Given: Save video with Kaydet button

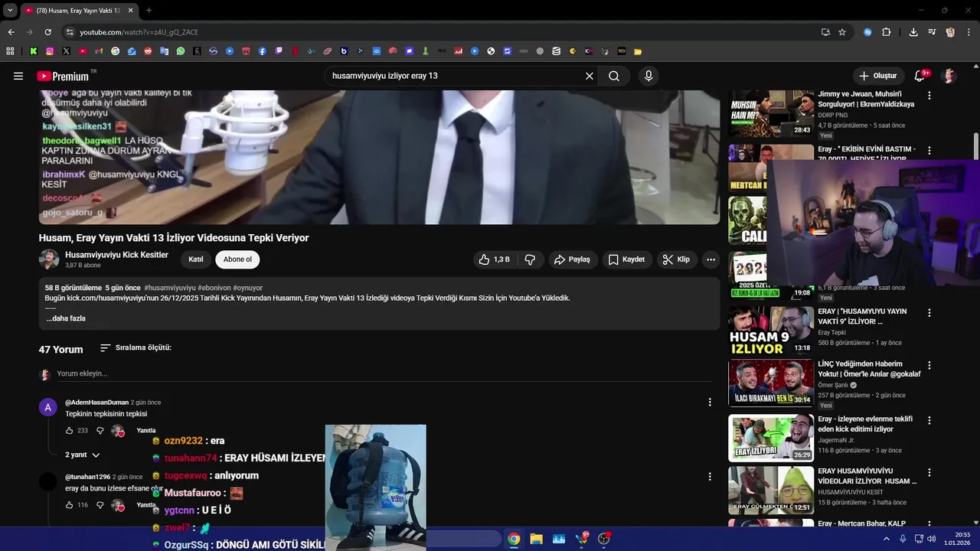Looking at the screenshot, I should [x=626, y=259].
